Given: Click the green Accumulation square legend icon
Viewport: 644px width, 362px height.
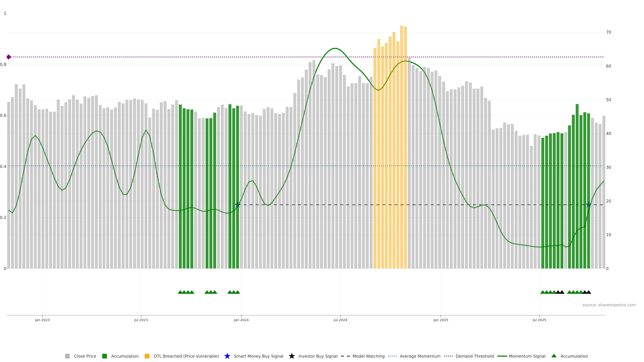Looking at the screenshot, I should 104,356.
